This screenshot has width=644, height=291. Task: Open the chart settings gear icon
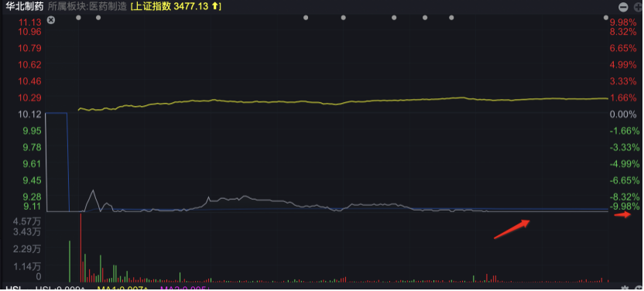[625, 288]
